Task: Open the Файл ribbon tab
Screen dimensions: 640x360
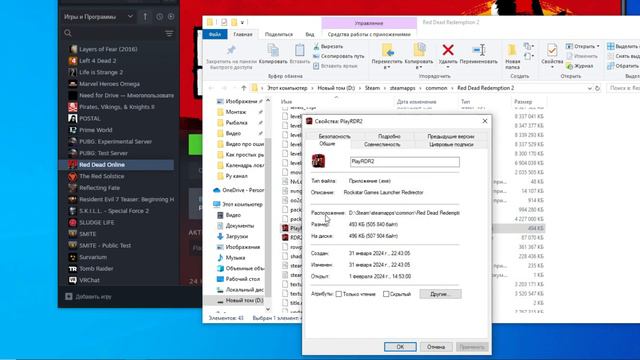Action: coord(215,34)
